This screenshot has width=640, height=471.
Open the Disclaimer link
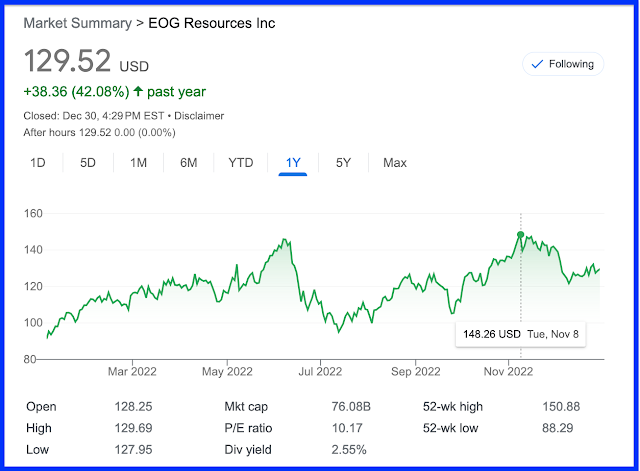coord(199,116)
